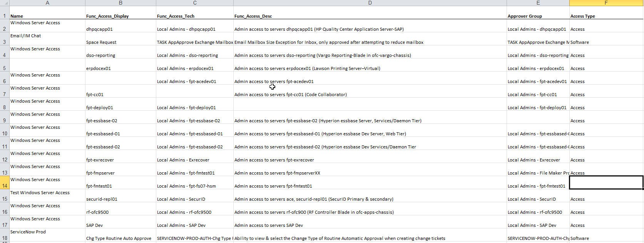644x243 pixels.
Task: Select the SAP Dev display cell
Action: (x=120, y=222)
